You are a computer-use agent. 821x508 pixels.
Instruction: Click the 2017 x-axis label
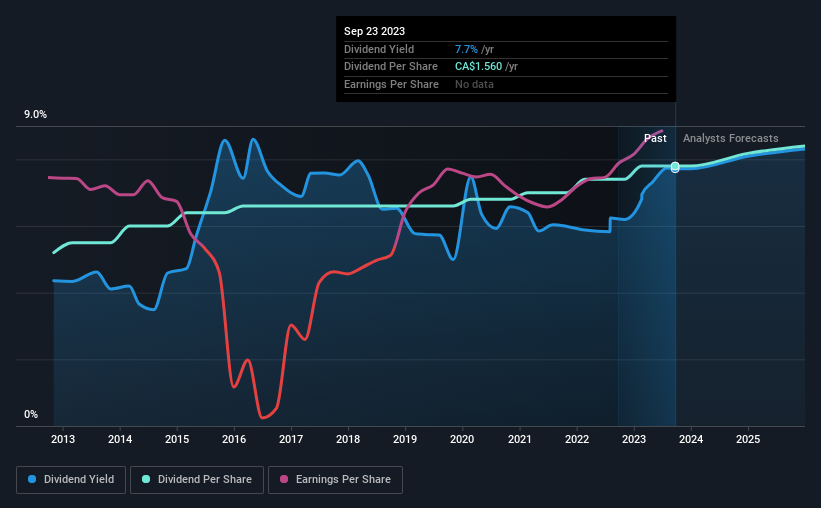(291, 439)
